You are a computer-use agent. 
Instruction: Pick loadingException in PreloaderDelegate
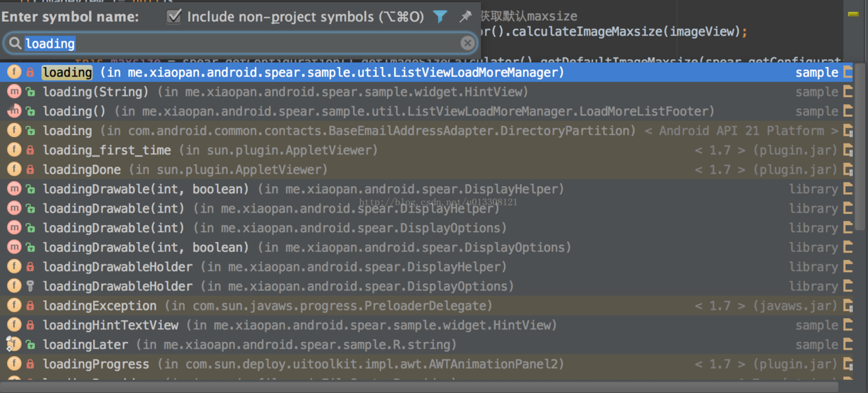click(x=427, y=306)
